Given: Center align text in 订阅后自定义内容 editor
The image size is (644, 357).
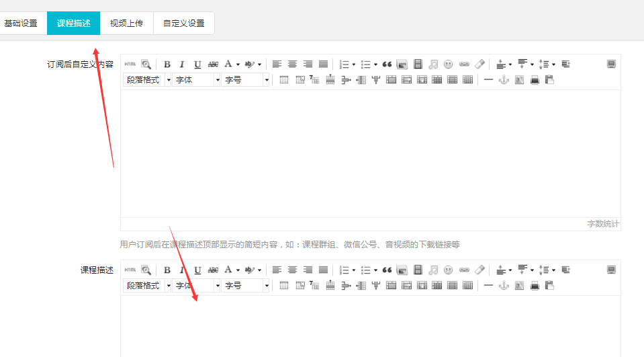Looking at the screenshot, I should click(x=292, y=64).
